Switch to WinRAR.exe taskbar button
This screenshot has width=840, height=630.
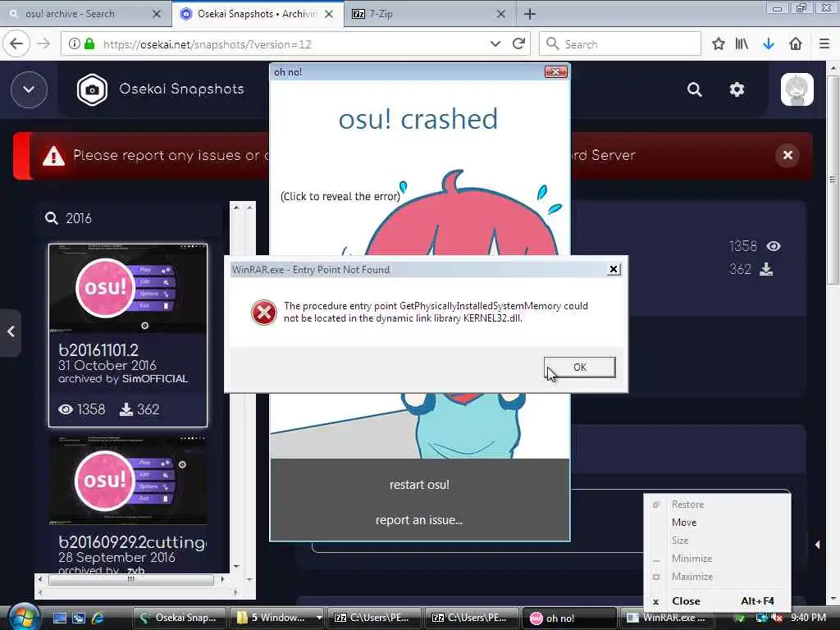[x=667, y=618]
